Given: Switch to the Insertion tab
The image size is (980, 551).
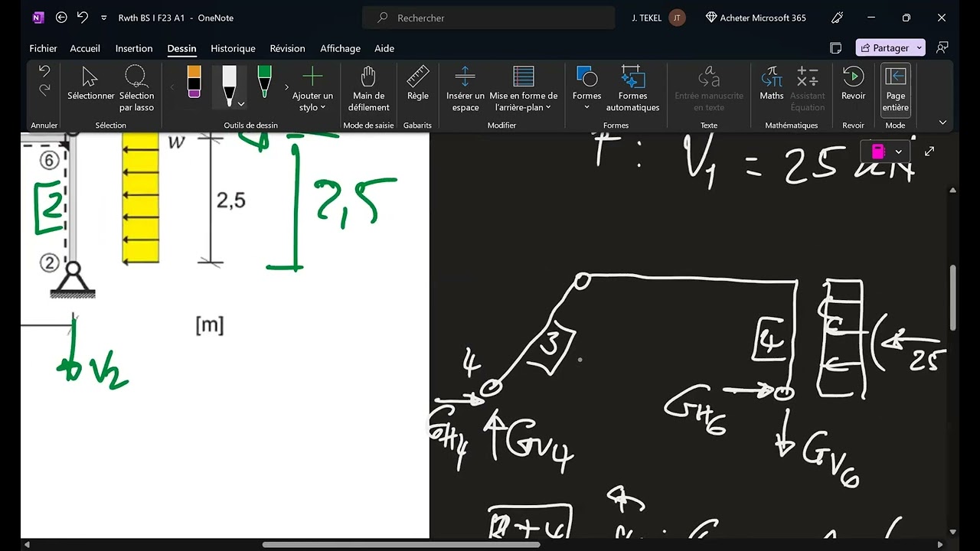Looking at the screenshot, I should pyautogui.click(x=134, y=48).
